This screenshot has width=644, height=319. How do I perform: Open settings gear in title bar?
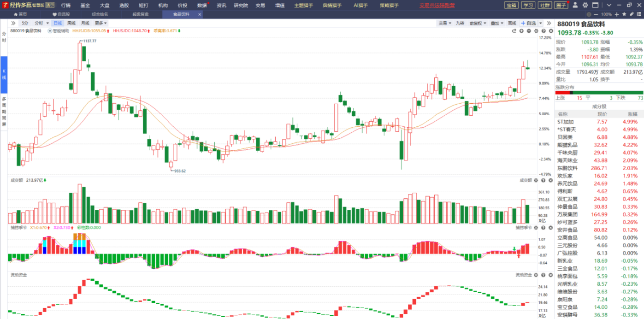tap(585, 5)
